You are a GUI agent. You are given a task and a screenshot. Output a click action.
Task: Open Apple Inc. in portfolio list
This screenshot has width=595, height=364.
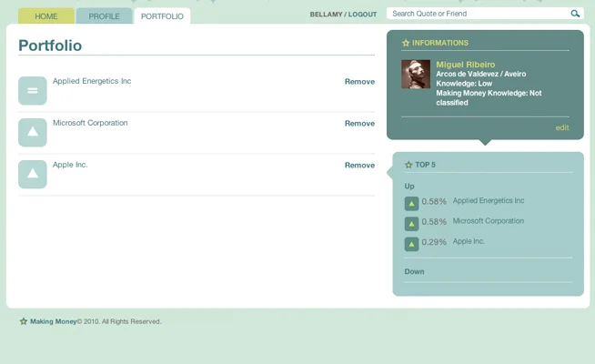70,165
